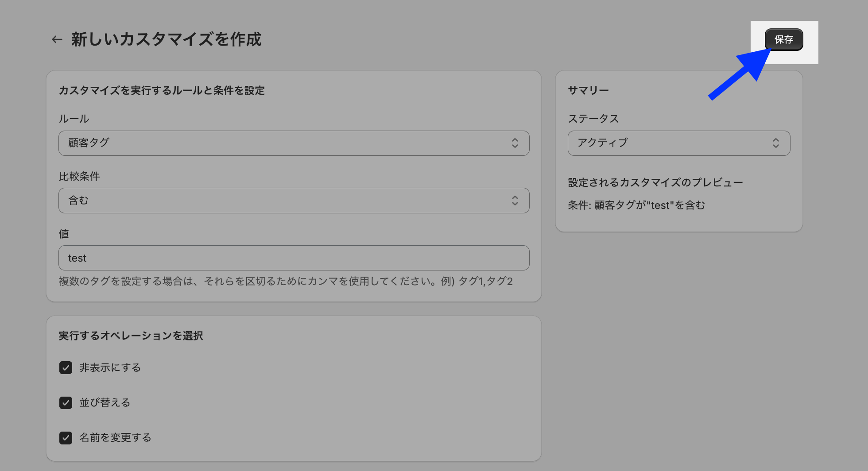868x471 pixels.
Task: Click the ステータス field label
Action: 593,119
